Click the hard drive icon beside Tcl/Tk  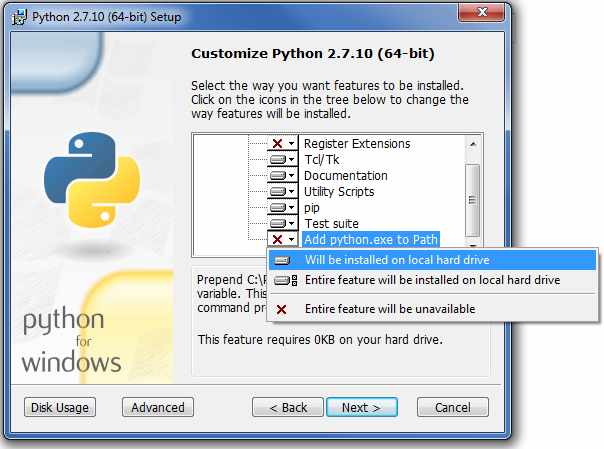click(277, 160)
